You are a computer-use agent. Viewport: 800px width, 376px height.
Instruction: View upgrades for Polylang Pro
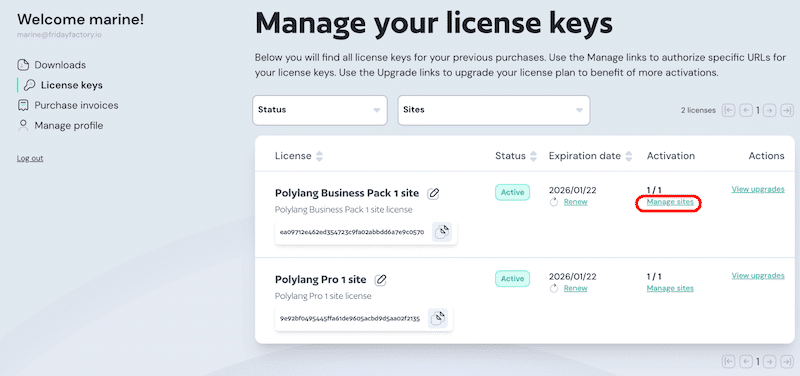click(758, 275)
